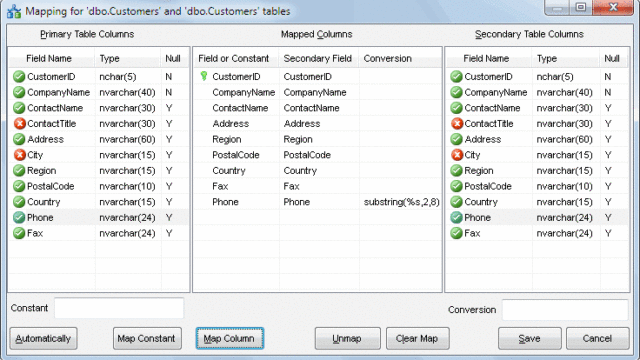Click the mapping window title bar icon
The height and width of the screenshot is (360, 640).
(14, 11)
